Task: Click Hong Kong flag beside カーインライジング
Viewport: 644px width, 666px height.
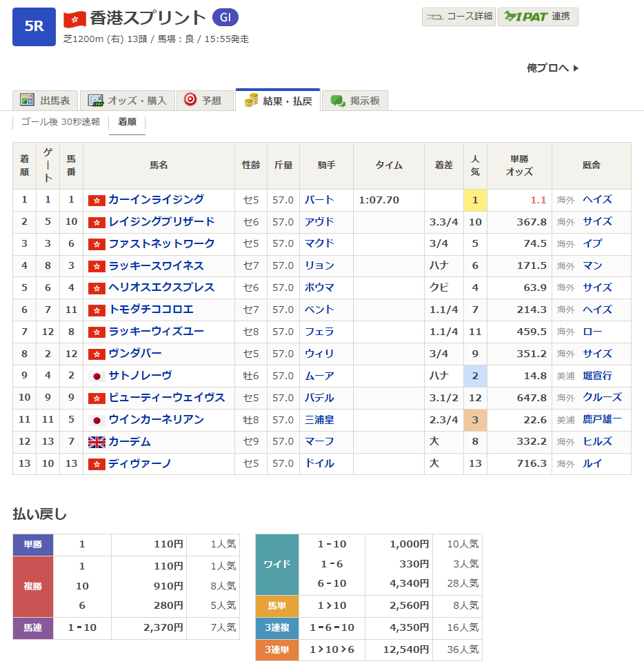Action: 97,200
